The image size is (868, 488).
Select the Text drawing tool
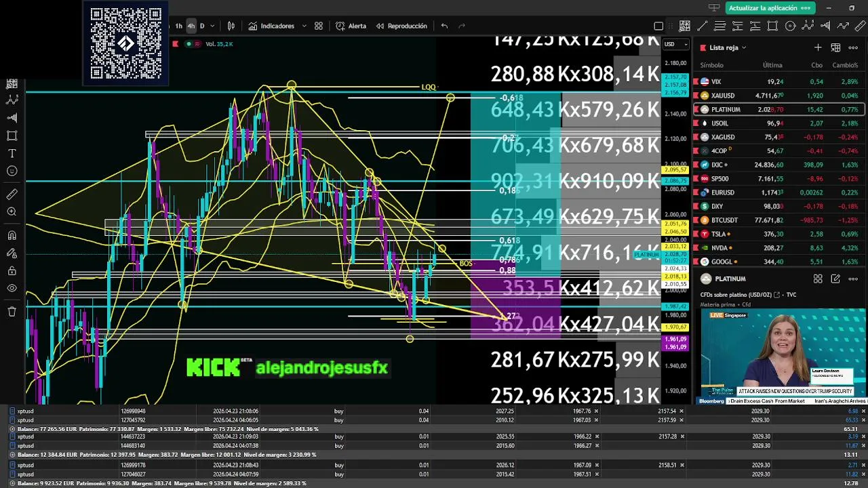12,154
